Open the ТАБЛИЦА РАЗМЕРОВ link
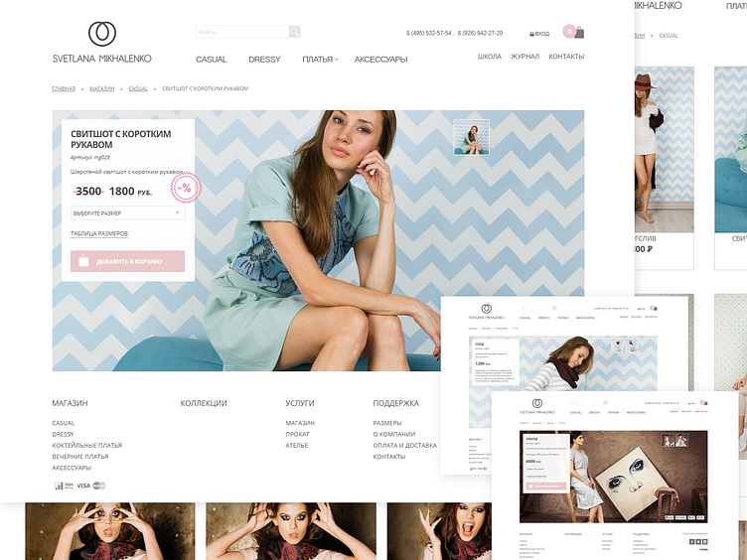747x560 pixels. point(99,233)
